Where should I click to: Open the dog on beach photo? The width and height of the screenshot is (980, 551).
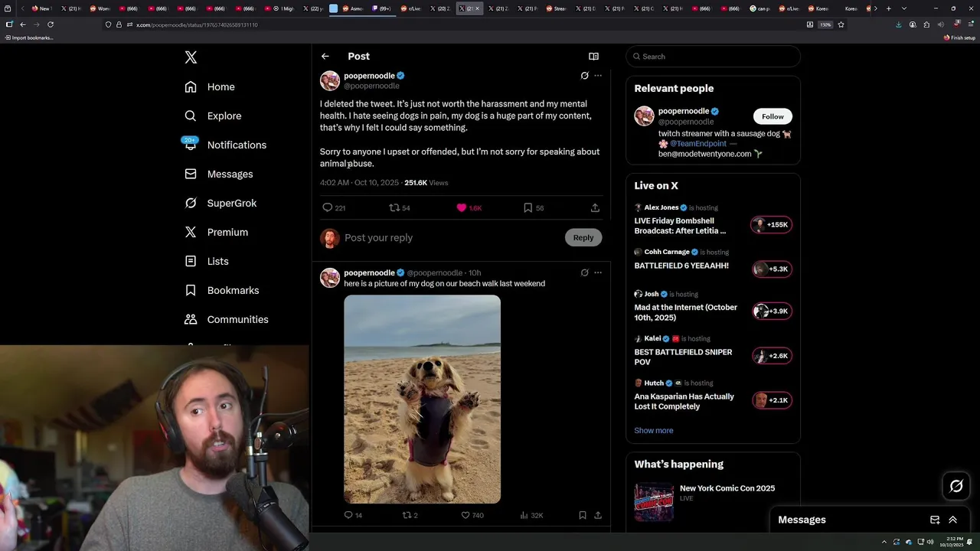tap(422, 399)
